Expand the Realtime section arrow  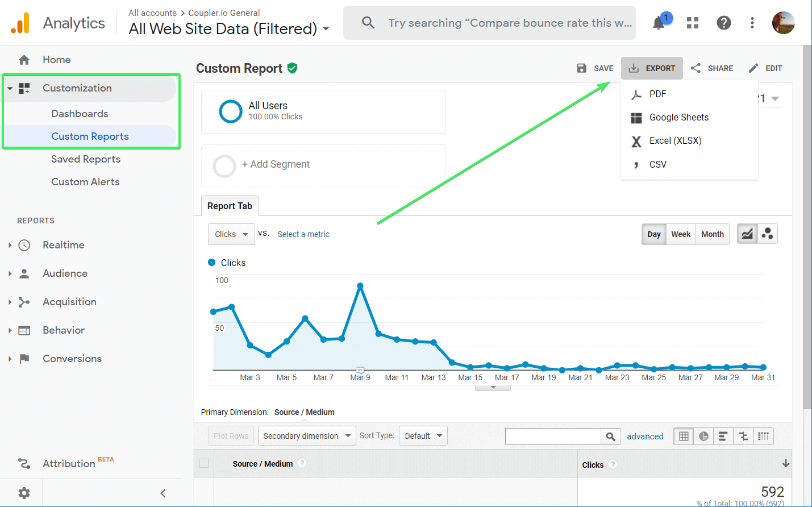(10, 245)
